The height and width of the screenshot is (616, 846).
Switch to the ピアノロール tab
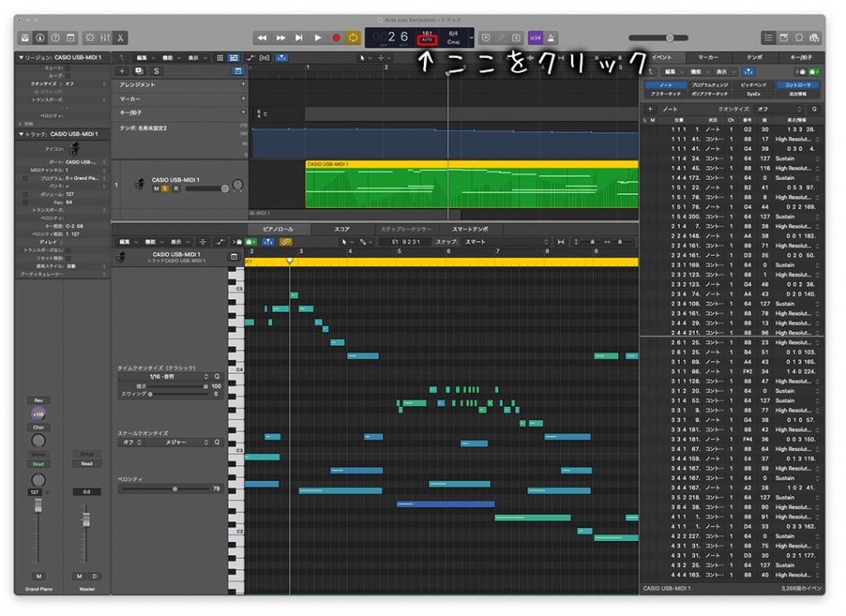click(x=278, y=230)
